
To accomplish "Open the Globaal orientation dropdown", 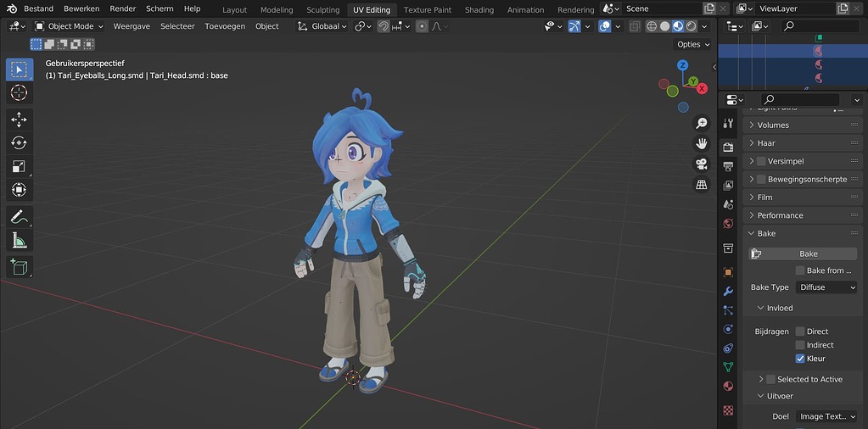I will 322,26.
